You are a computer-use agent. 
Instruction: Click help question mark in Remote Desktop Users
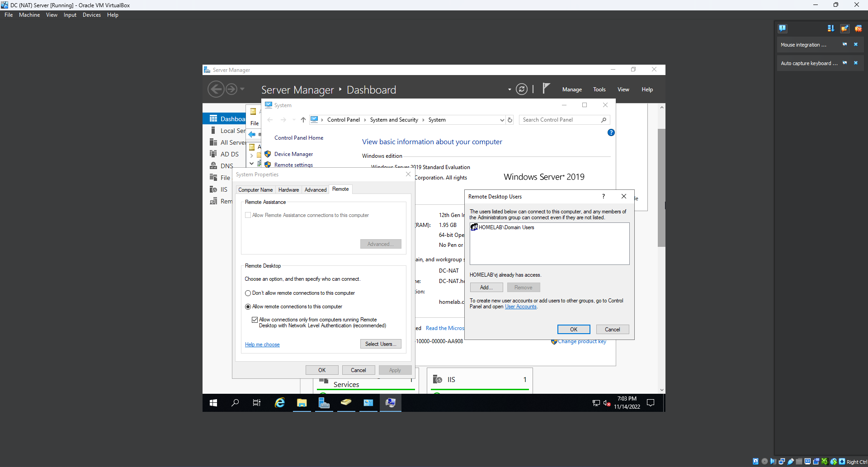point(603,196)
